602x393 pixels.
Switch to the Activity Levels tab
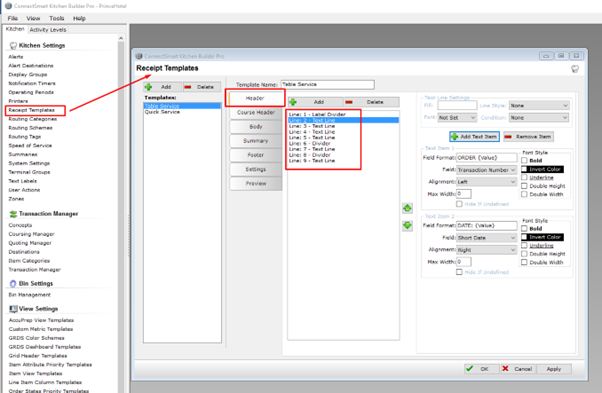click(48, 30)
